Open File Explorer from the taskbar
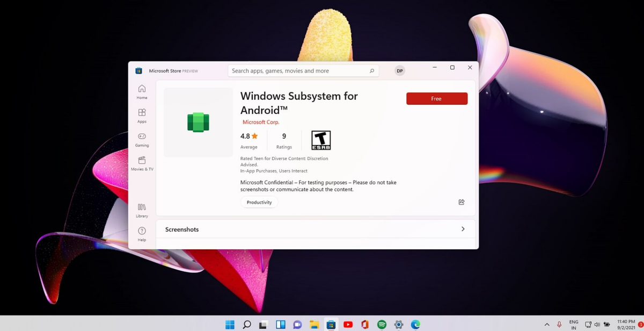 pyautogui.click(x=314, y=324)
